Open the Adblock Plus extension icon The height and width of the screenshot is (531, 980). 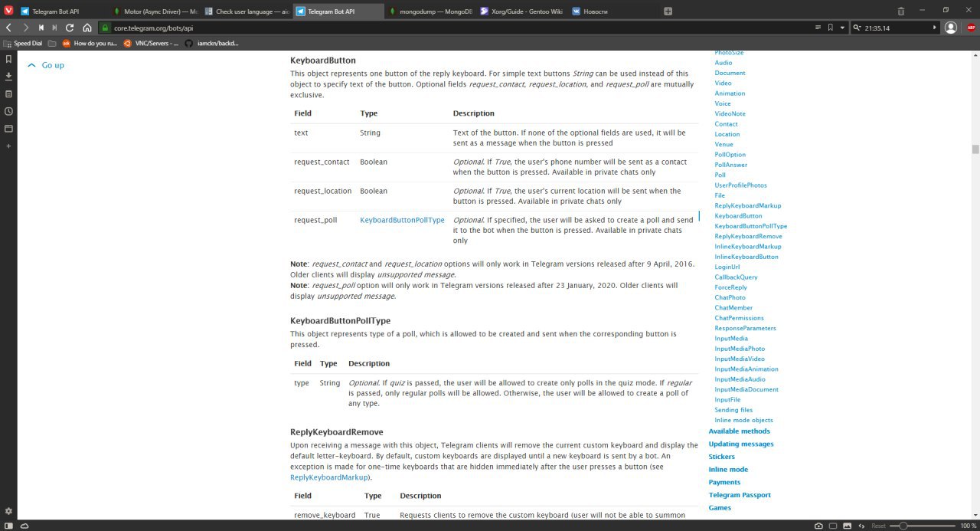coord(971,28)
